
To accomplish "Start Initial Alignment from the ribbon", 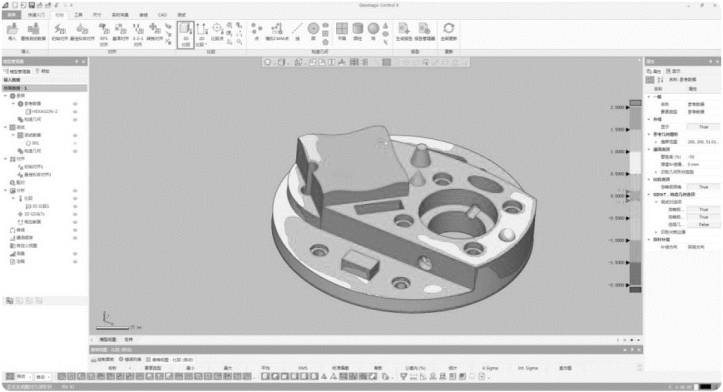I will [x=59, y=32].
